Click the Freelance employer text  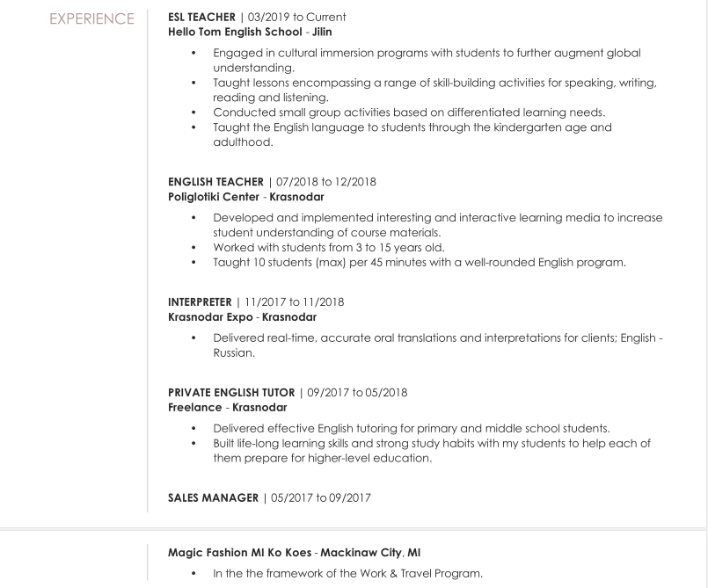(194, 407)
